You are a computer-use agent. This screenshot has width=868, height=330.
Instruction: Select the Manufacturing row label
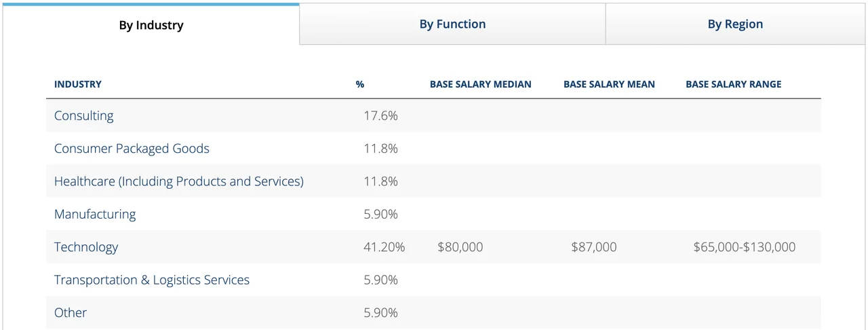[95, 215]
